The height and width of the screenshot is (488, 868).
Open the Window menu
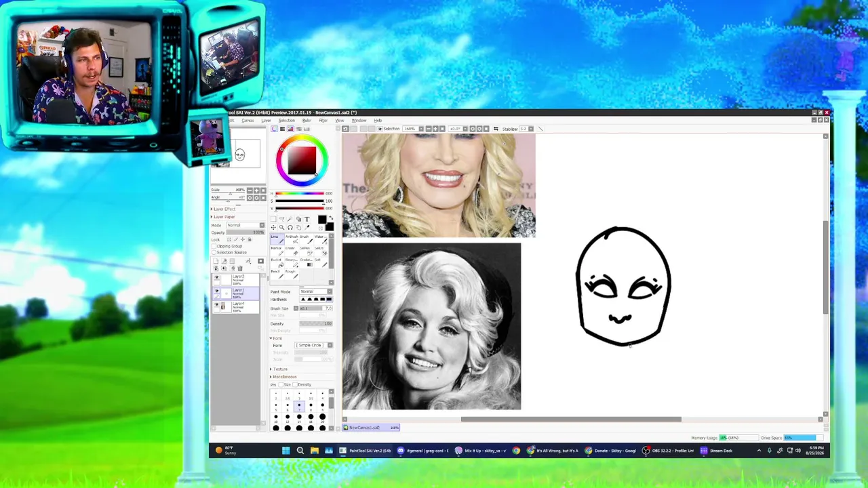(x=359, y=121)
